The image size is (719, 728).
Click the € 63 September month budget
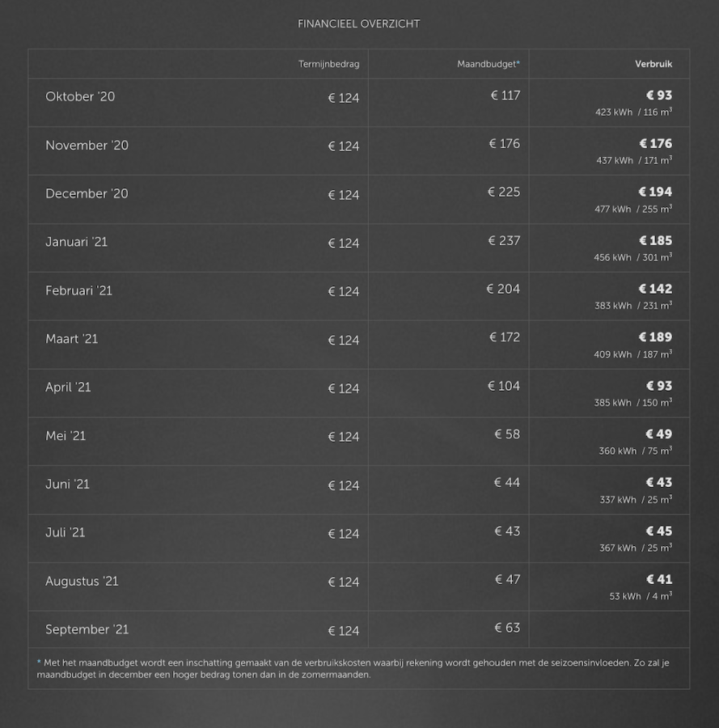507,629
